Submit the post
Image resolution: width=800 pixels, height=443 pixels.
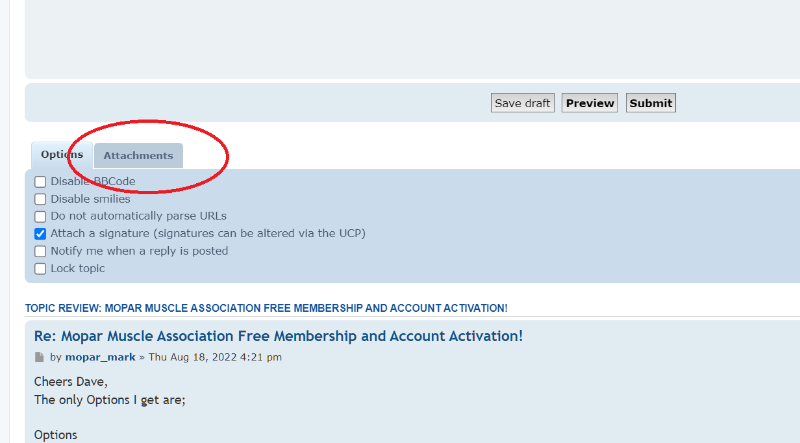[x=651, y=103]
